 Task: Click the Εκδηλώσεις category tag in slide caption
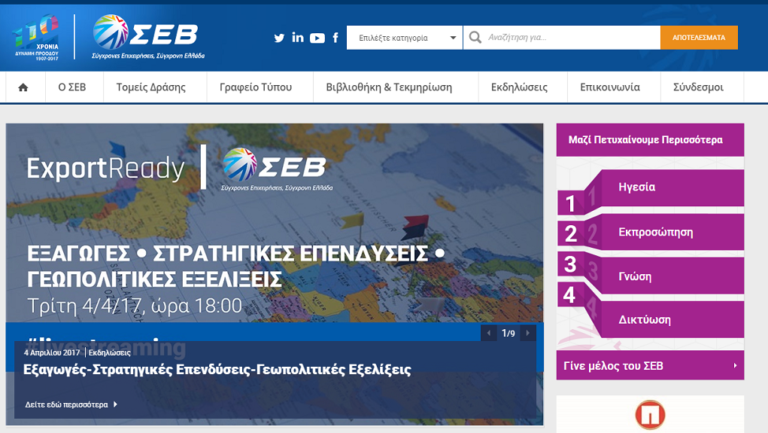110,353
